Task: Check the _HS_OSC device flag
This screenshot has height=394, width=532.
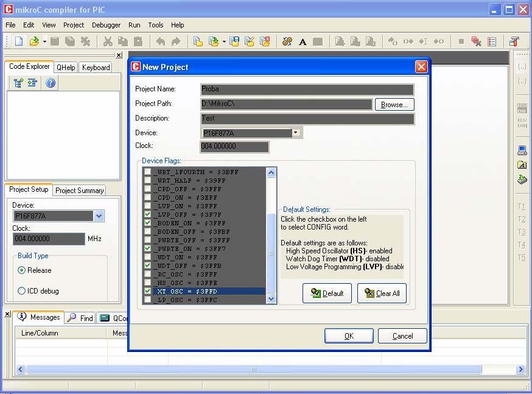Action: [147, 283]
